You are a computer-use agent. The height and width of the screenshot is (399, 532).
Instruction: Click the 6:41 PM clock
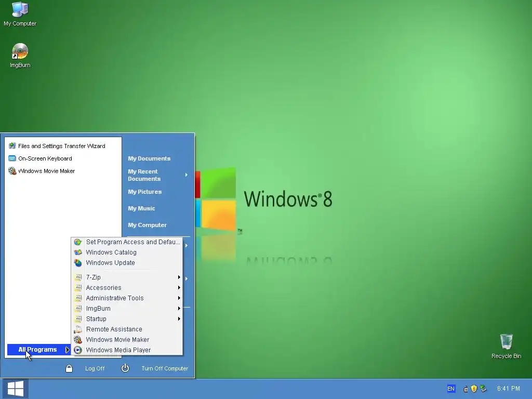[508, 389]
